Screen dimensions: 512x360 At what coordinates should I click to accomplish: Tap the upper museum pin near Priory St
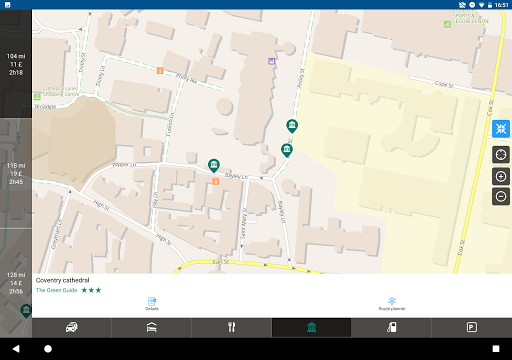(292, 126)
